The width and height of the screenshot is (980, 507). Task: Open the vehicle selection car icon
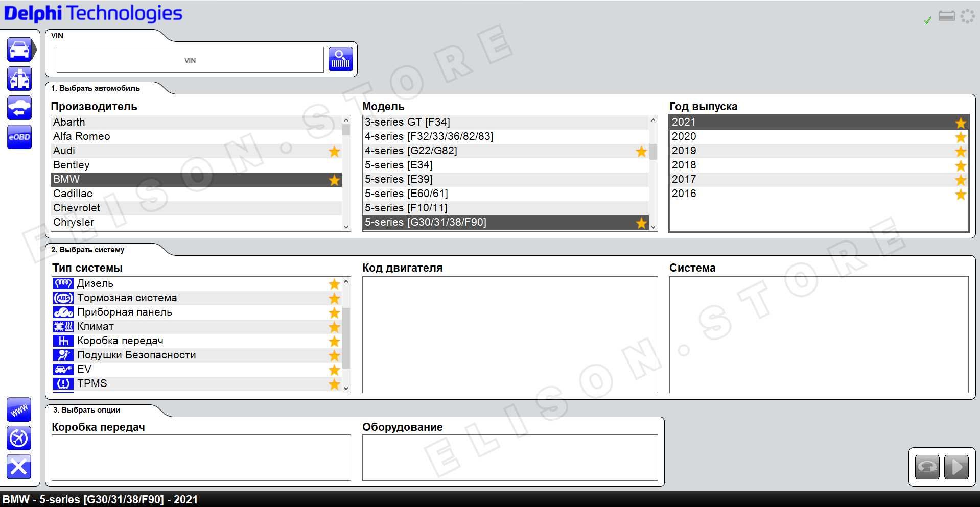click(19, 50)
